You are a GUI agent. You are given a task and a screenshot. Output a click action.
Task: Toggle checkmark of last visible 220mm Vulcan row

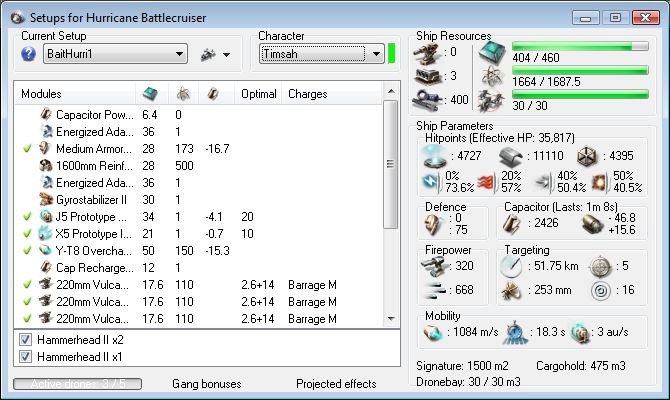[27, 319]
